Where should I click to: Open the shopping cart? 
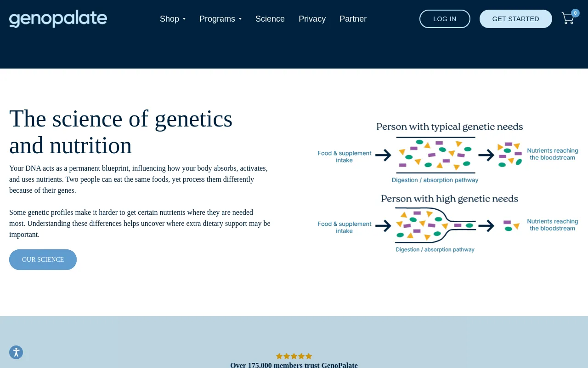(567, 19)
